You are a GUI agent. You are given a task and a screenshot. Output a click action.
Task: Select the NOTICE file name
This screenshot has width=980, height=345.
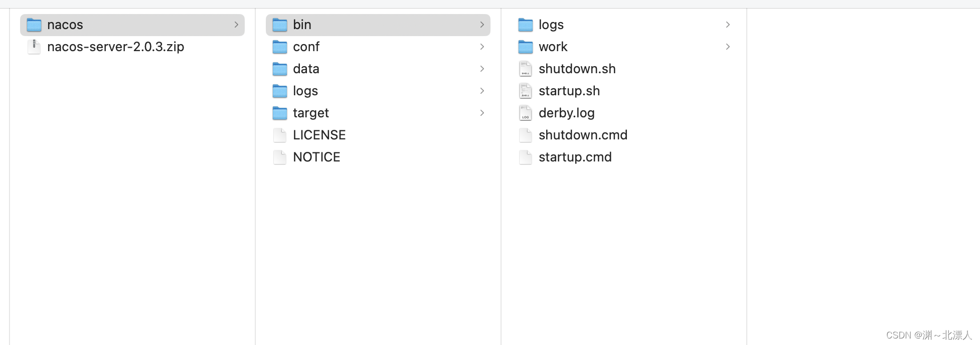(x=316, y=157)
